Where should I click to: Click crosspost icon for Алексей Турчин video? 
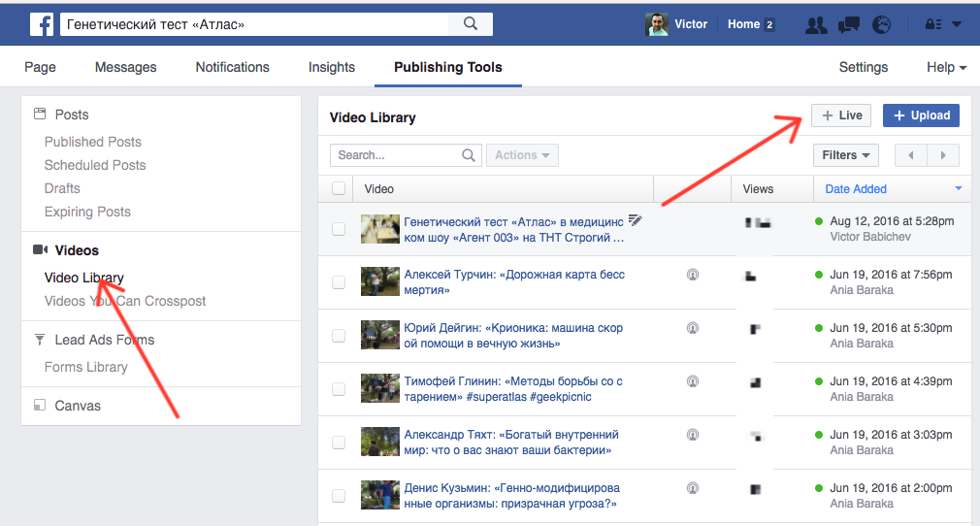pos(693,274)
